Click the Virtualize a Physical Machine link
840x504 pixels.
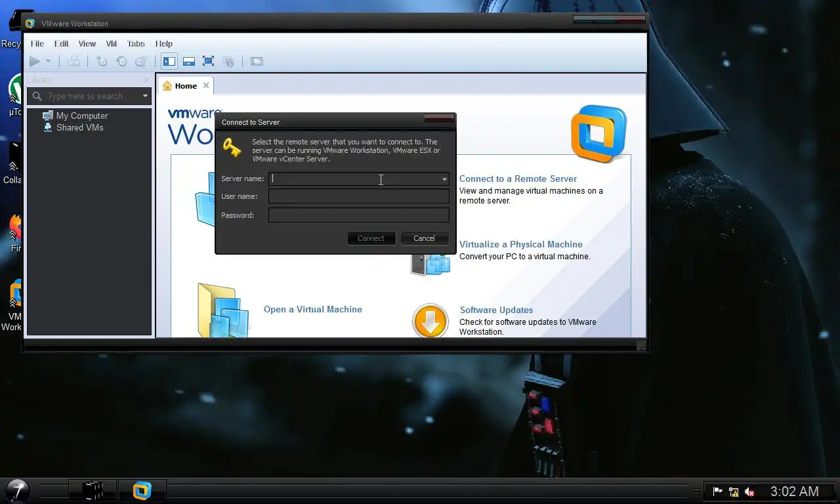521,244
